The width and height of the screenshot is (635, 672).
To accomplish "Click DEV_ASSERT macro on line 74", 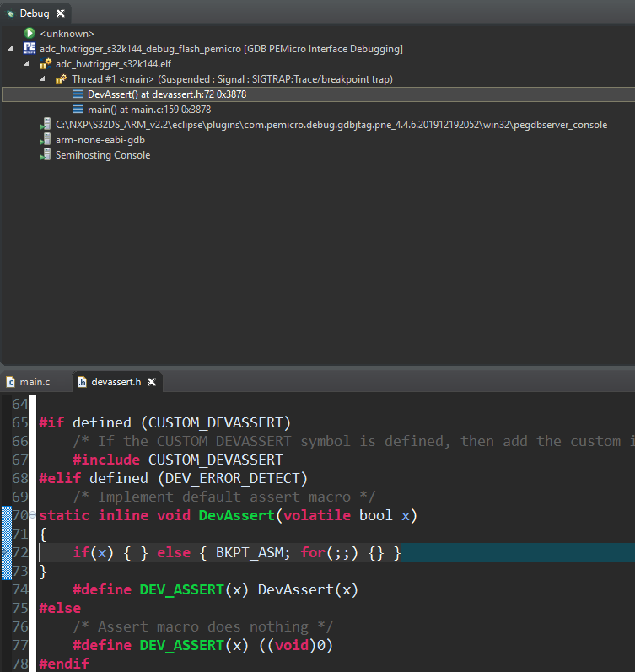I will (x=182, y=589).
